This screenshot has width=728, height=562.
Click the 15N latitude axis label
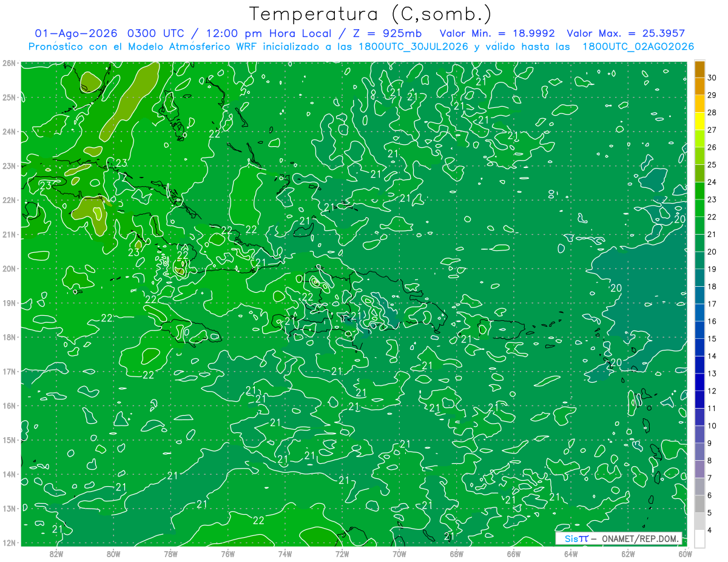[9, 440]
